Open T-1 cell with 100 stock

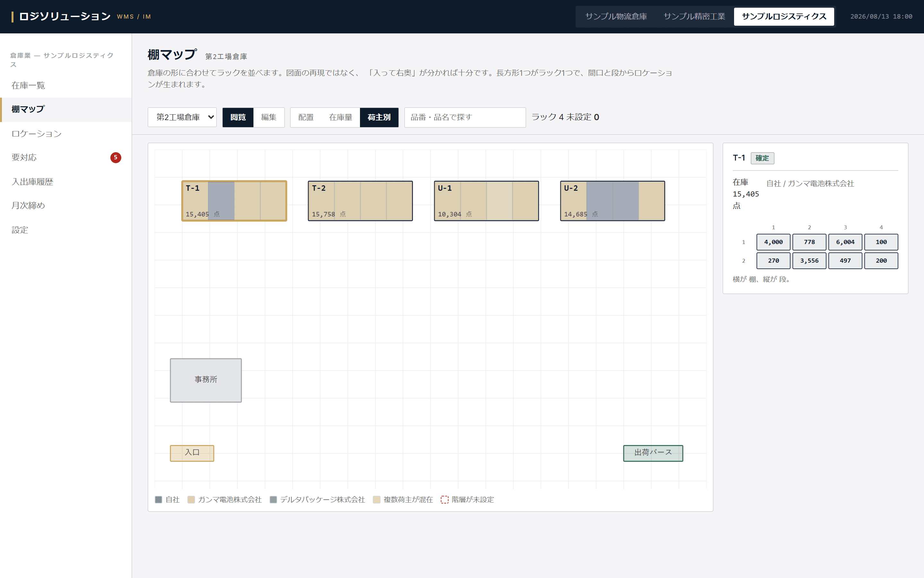(881, 242)
